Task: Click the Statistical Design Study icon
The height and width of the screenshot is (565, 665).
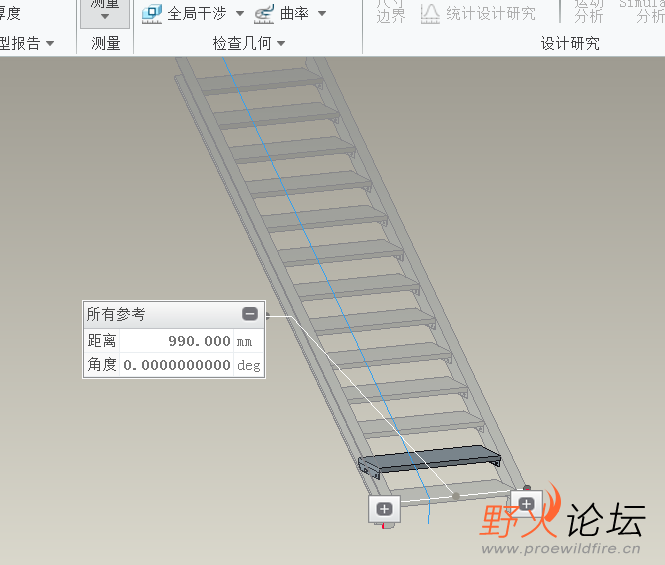Action: click(430, 14)
